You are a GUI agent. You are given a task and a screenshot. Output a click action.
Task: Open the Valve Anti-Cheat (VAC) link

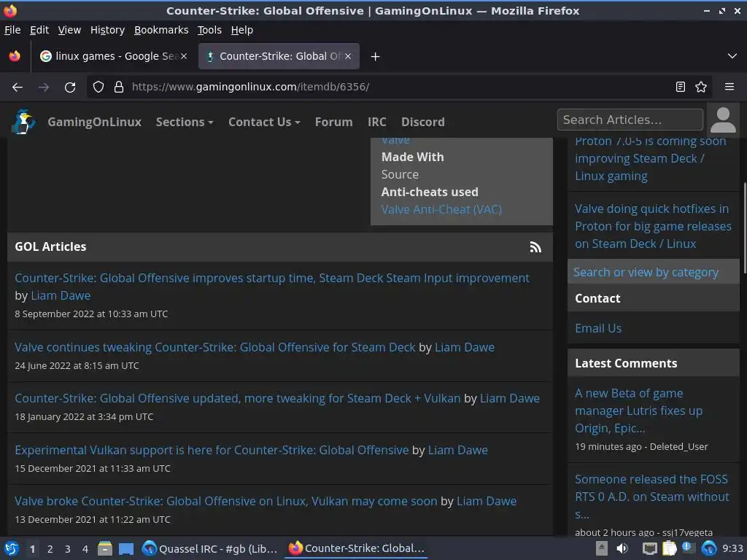[441, 209]
